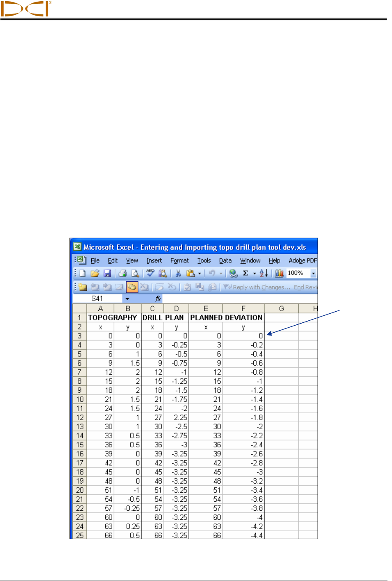
Task: Expand the Paste options dropdown arrow
Action: pos(199,273)
